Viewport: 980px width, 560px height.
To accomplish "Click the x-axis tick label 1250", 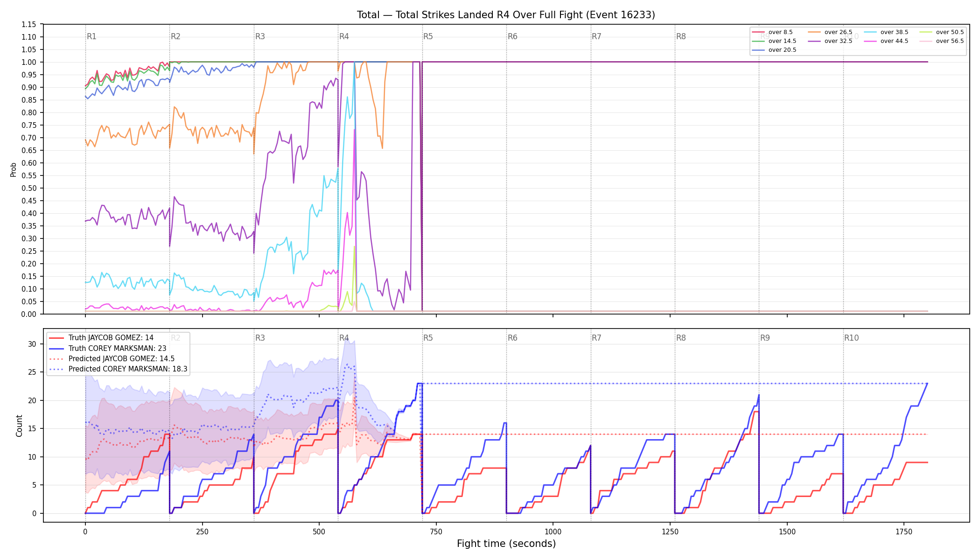I will [670, 532].
